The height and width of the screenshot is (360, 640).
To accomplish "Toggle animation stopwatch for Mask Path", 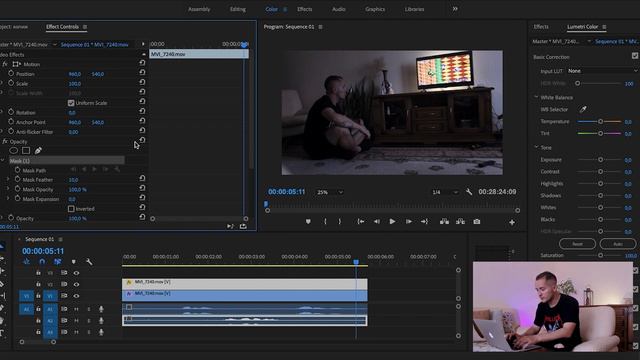I will coord(18,170).
